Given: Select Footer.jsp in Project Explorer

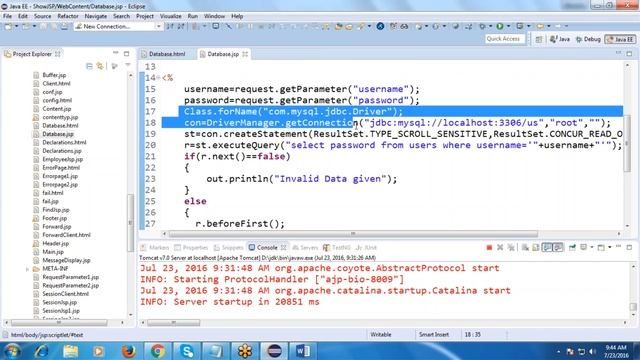Looking at the screenshot, I should point(55,218).
